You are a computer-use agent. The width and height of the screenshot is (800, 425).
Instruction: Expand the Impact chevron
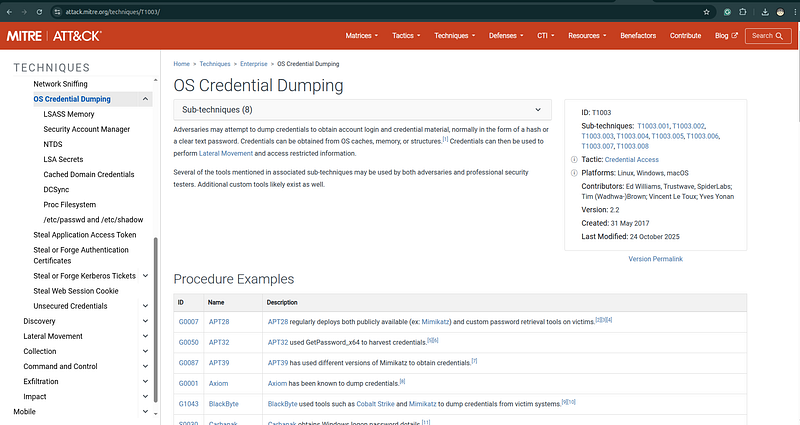[145, 396]
